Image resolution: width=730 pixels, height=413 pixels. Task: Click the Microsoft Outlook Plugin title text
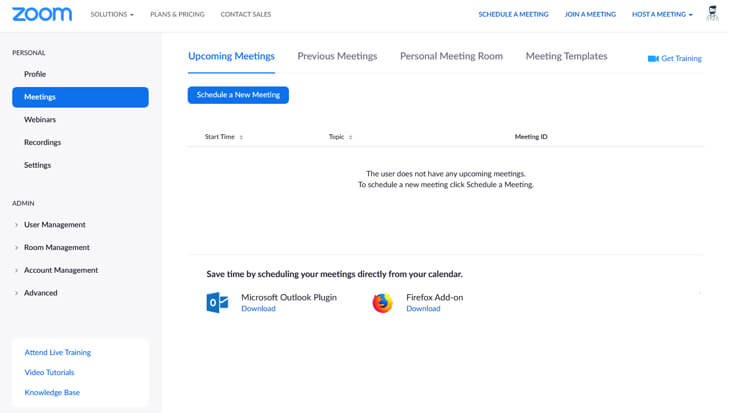click(x=289, y=297)
